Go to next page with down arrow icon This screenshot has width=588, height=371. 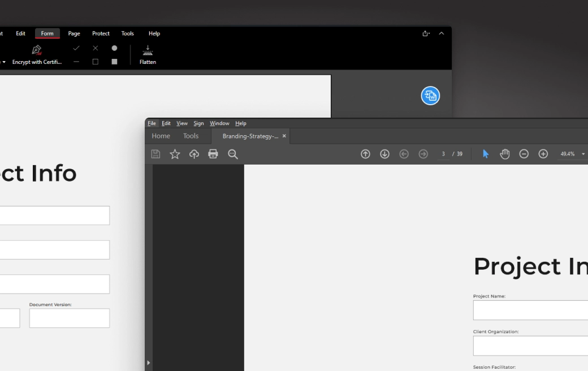[384, 154]
